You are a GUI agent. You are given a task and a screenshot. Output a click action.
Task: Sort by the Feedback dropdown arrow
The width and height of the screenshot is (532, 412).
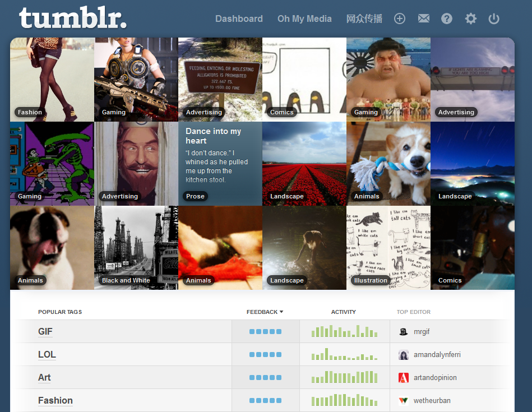coord(281,312)
